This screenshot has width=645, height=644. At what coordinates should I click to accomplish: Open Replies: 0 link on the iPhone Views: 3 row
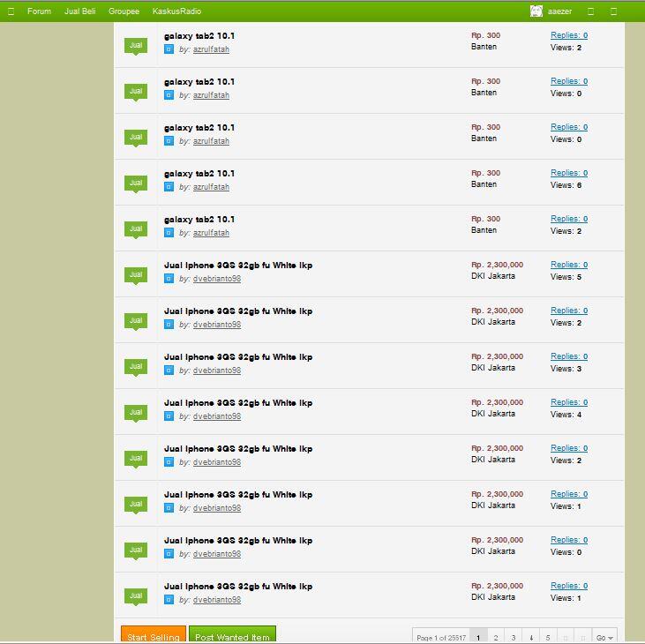[x=569, y=356]
